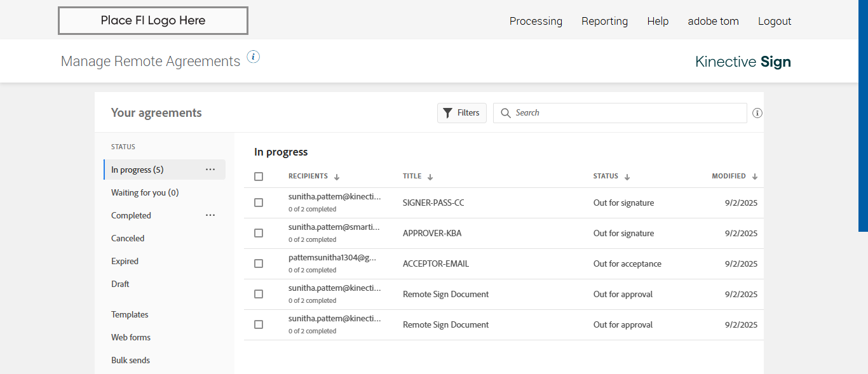Image resolution: width=868 pixels, height=374 pixels.
Task: Open the Filters funnel button
Action: [x=462, y=113]
